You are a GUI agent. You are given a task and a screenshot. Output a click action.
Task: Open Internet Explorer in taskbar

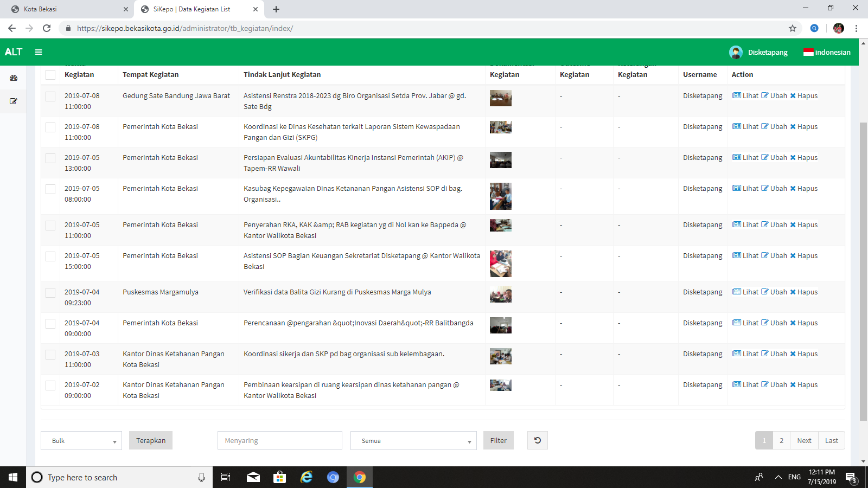[x=307, y=477]
